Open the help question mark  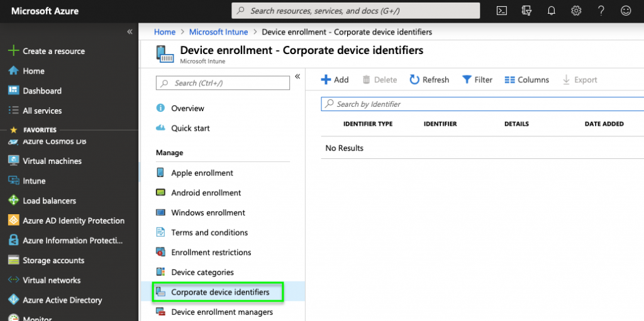coord(601,11)
